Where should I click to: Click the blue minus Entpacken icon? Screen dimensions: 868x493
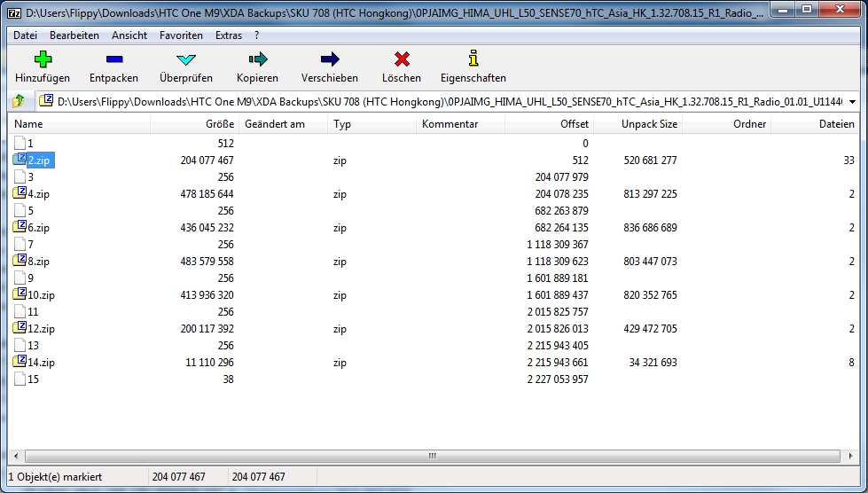(x=113, y=59)
